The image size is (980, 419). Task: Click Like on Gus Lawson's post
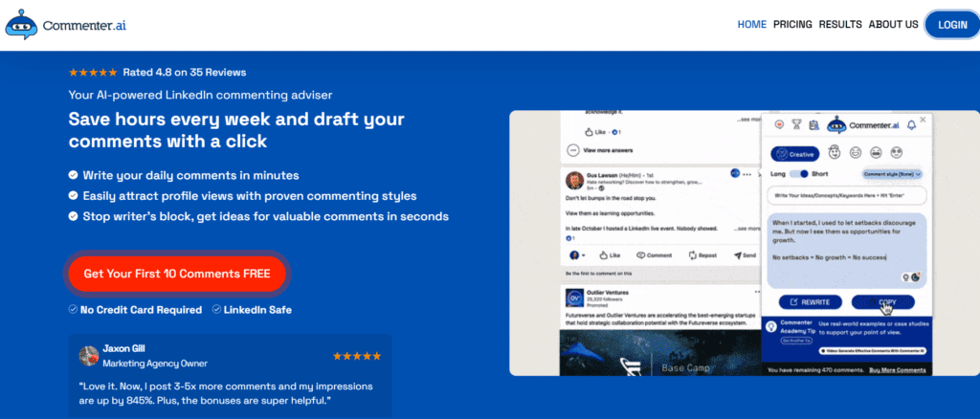(610, 255)
